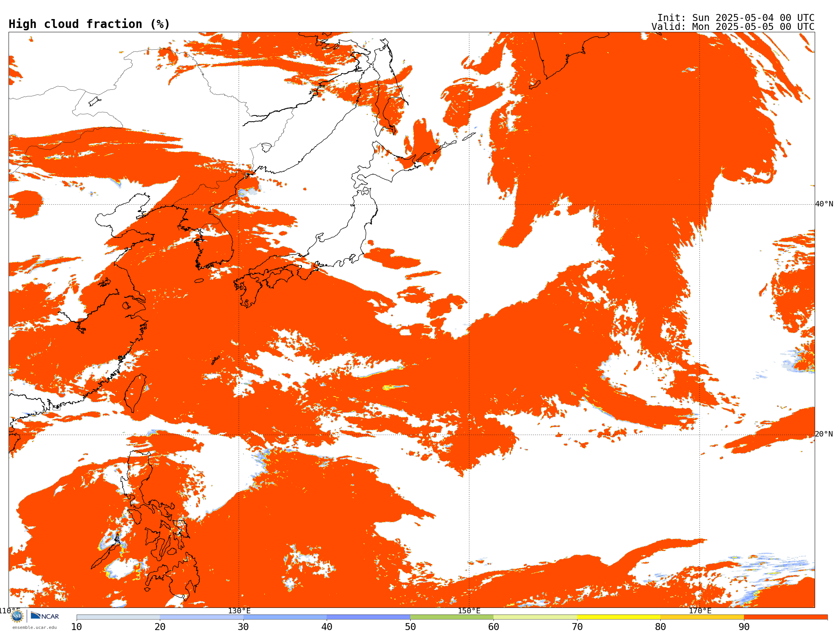Click the 170°E longitude label

(700, 611)
